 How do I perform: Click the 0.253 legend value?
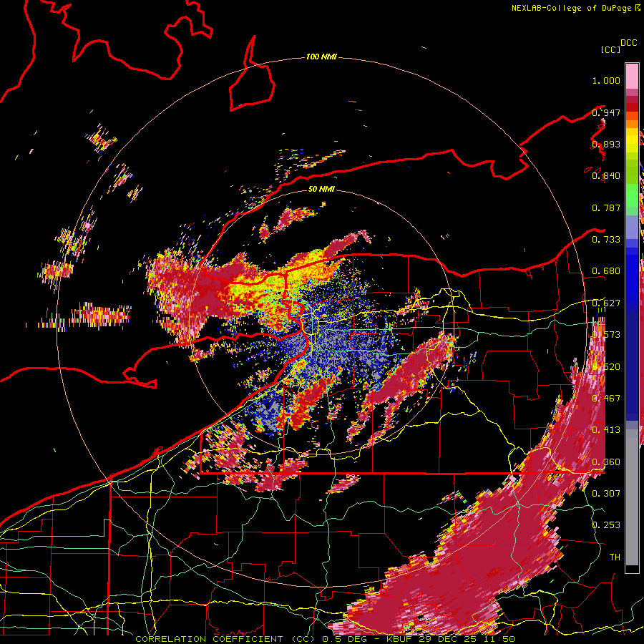(606, 525)
